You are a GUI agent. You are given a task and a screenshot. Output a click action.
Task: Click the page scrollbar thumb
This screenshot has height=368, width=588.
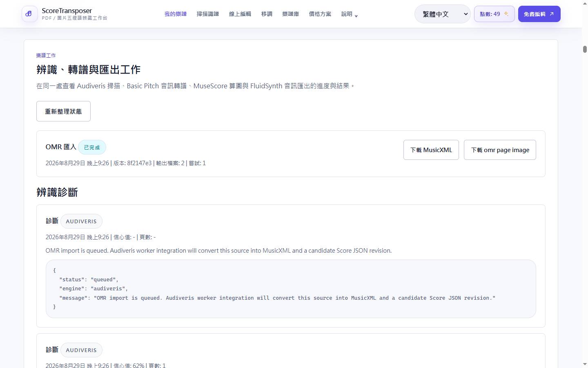pos(585,49)
